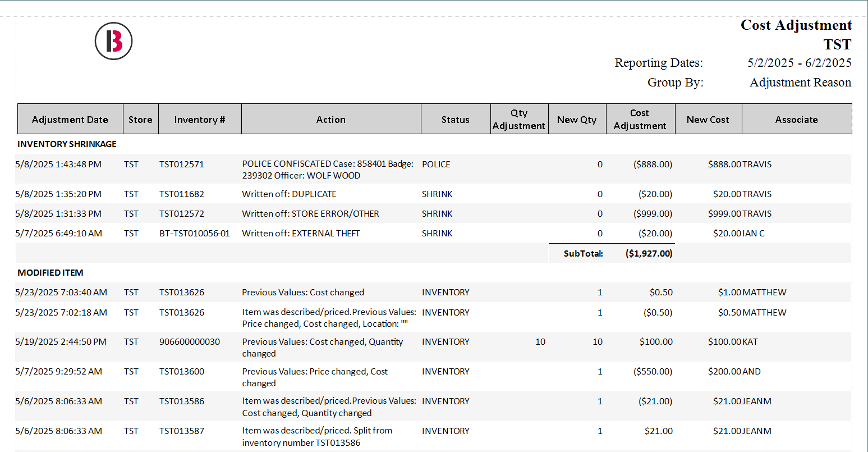The width and height of the screenshot is (868, 452).
Task: Click associate AND
Action: point(752,371)
